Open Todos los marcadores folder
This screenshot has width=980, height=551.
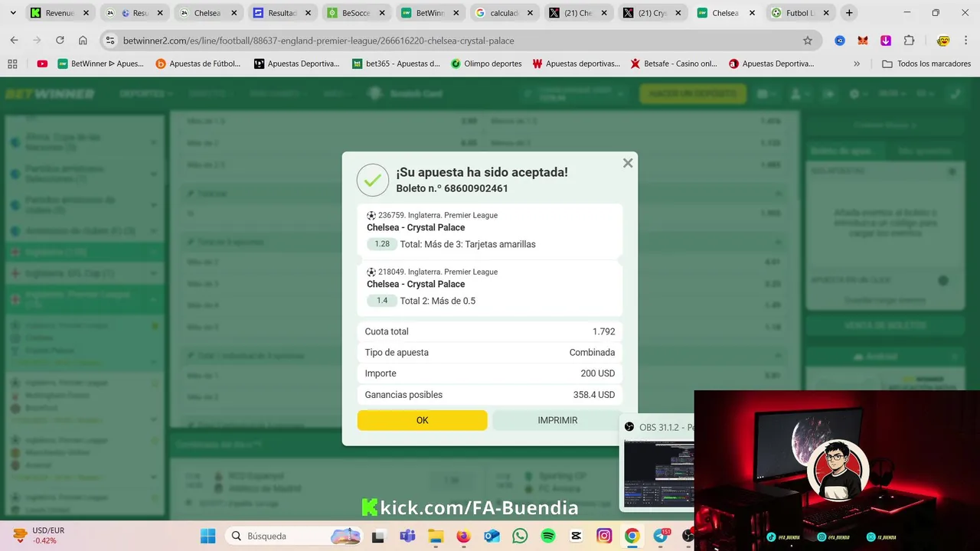926,64
